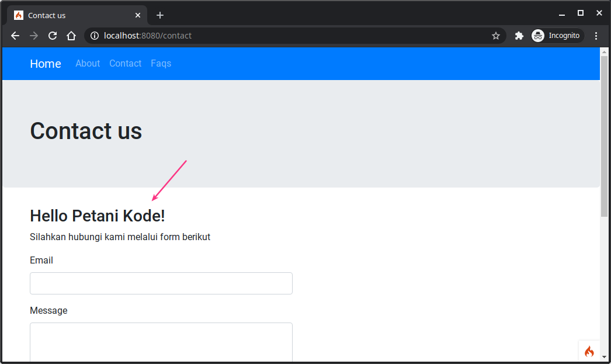
Task: Open the About page link
Action: (88, 64)
